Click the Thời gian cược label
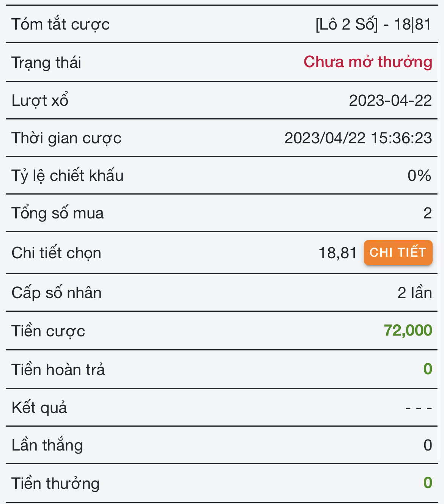This screenshot has width=444, height=504. (x=66, y=138)
